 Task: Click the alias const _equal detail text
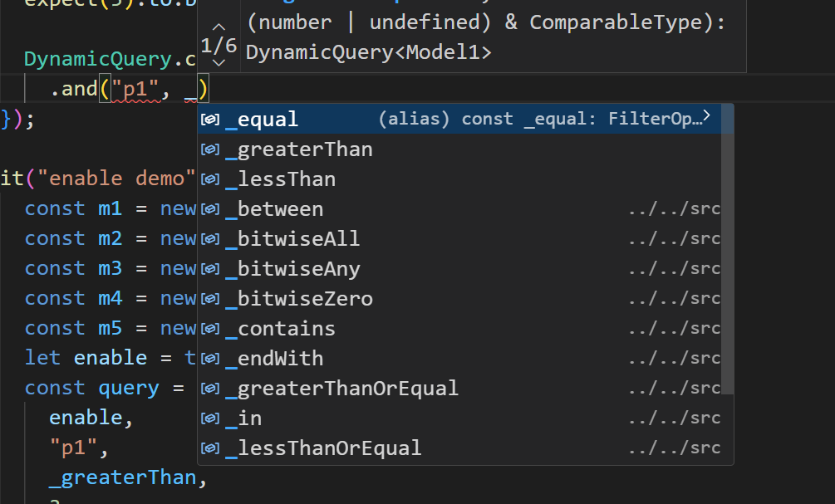[x=539, y=119]
